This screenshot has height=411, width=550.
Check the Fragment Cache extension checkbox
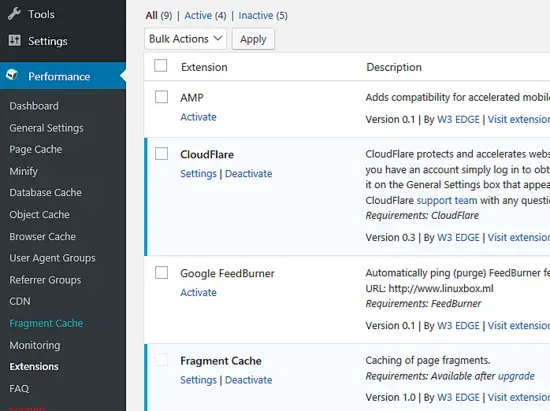[161, 360]
